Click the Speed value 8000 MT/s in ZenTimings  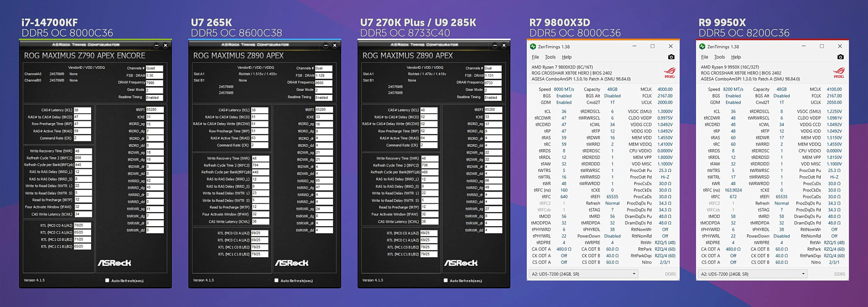pyautogui.click(x=564, y=89)
